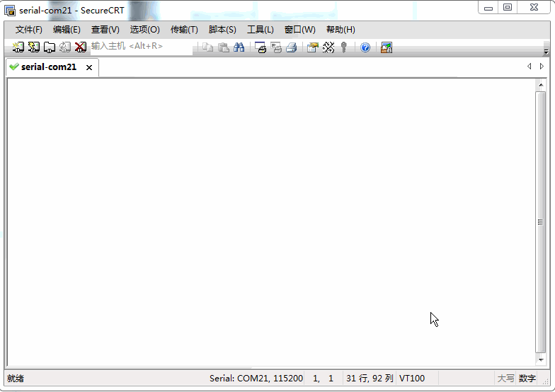Click the Disconnect red X icon

pos(81,47)
